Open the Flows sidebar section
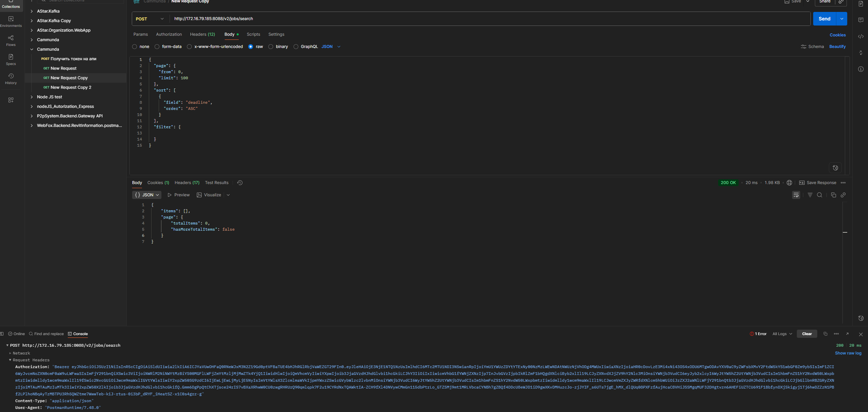Viewport: 868px width, 412px height. pos(11,40)
